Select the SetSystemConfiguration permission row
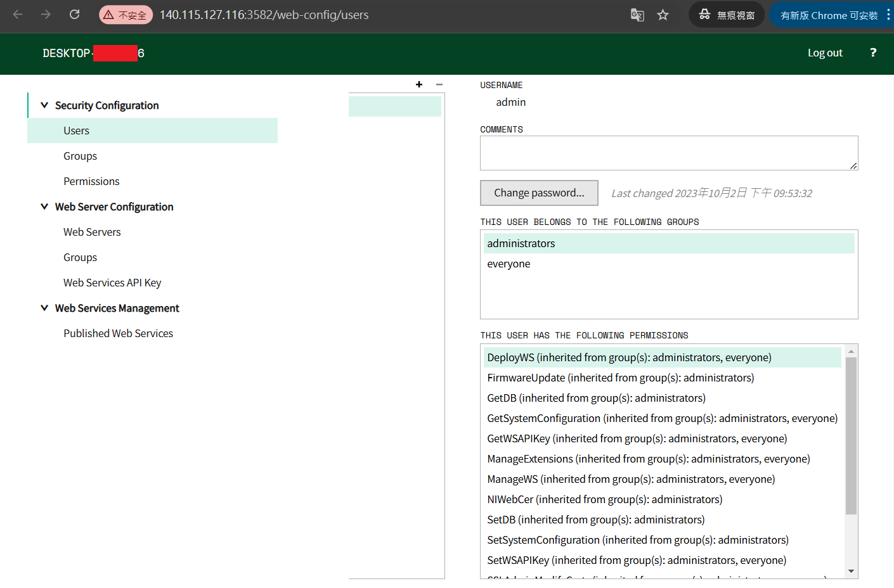 click(663, 540)
